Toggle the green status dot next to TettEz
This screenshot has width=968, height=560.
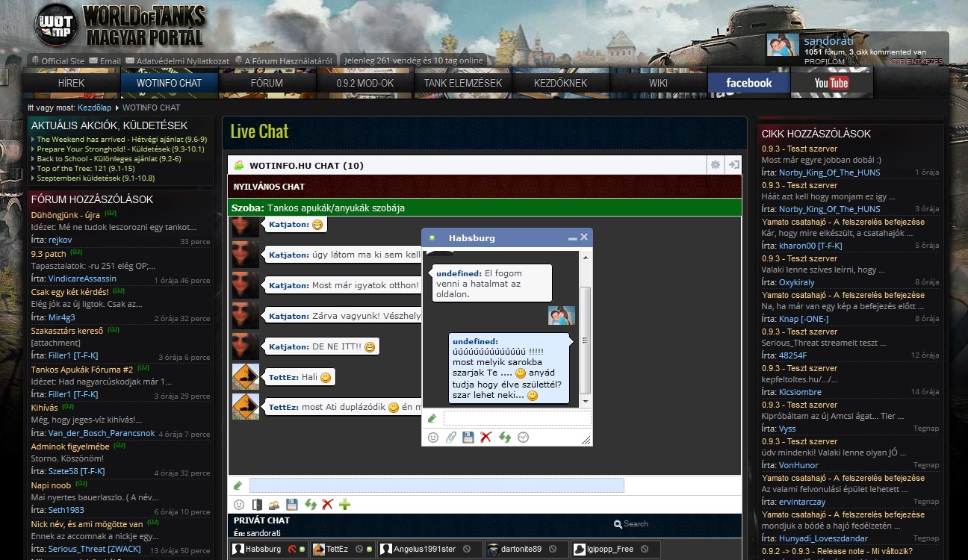(370, 550)
